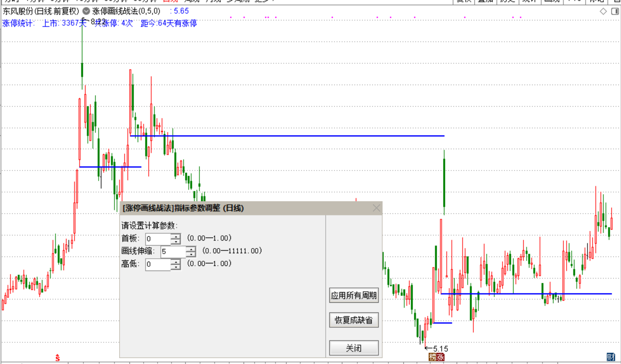Decrease 画线伸缩 value with down arrow
The image size is (621, 364).
click(x=191, y=255)
